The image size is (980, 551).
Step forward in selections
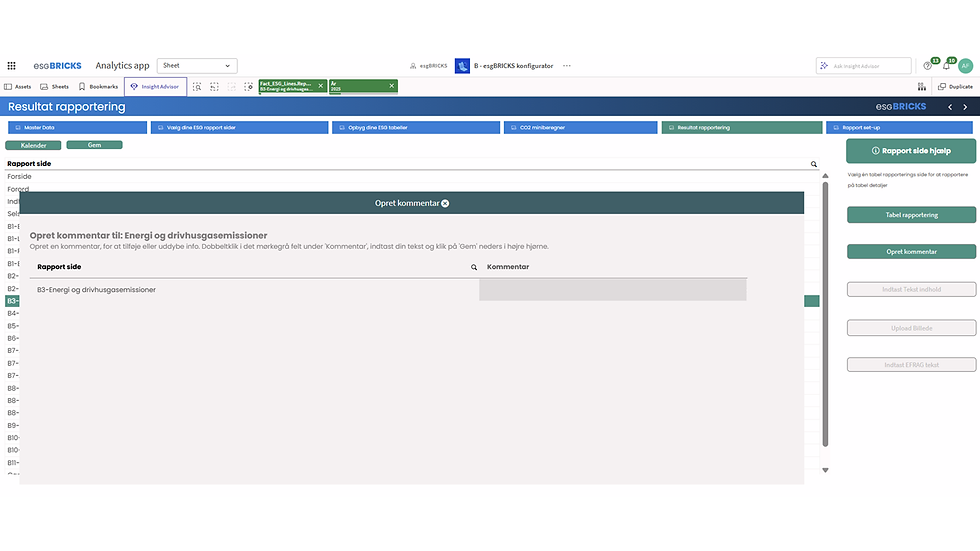pos(232,87)
